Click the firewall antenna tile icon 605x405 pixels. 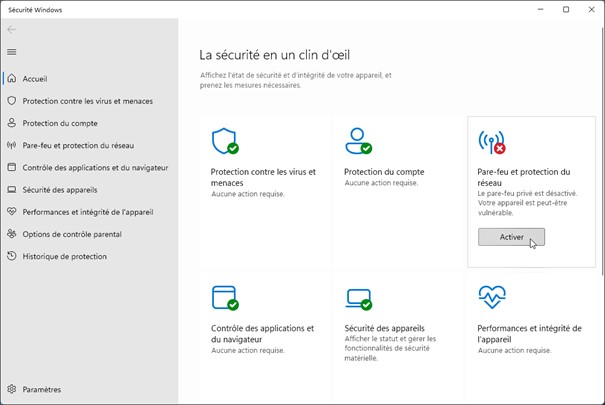coord(492,141)
